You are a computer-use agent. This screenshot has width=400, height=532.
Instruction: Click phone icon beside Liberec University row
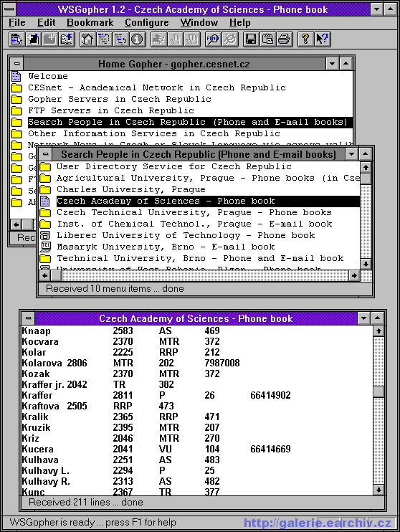(45, 235)
